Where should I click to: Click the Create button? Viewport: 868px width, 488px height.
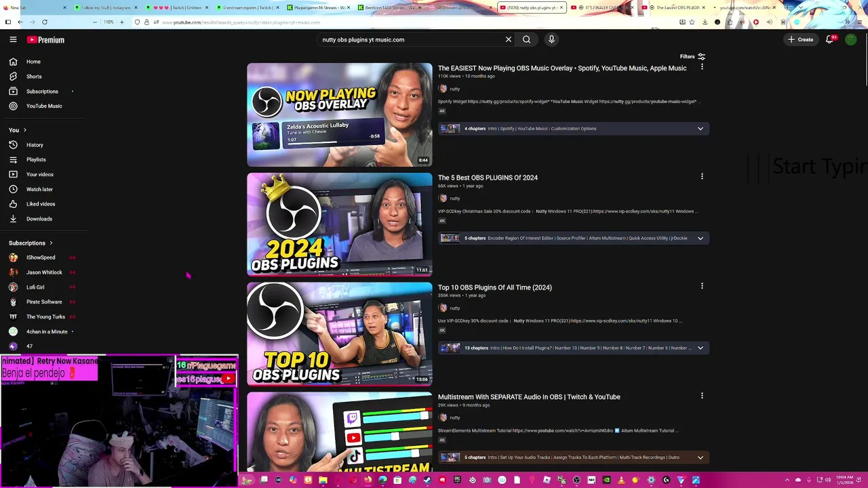pyautogui.click(x=800, y=39)
